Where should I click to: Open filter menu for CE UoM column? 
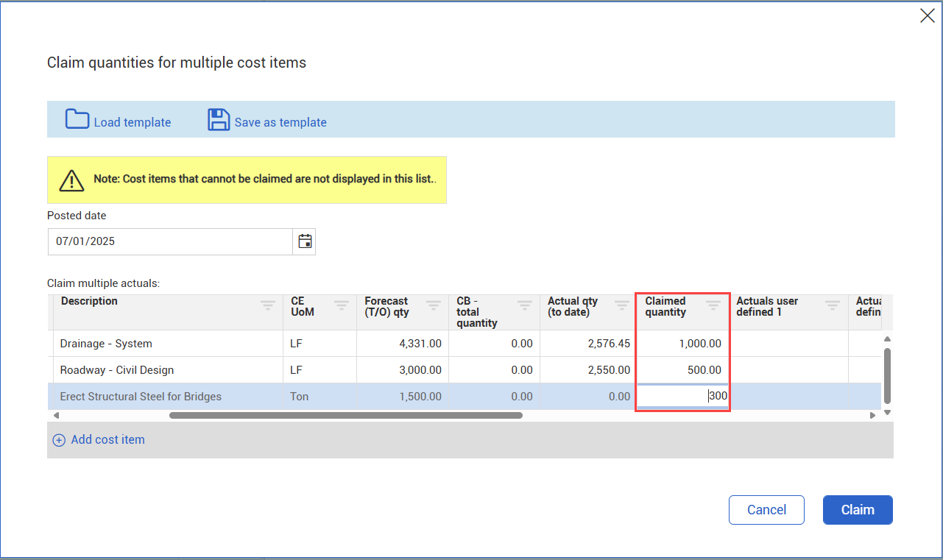coord(342,305)
